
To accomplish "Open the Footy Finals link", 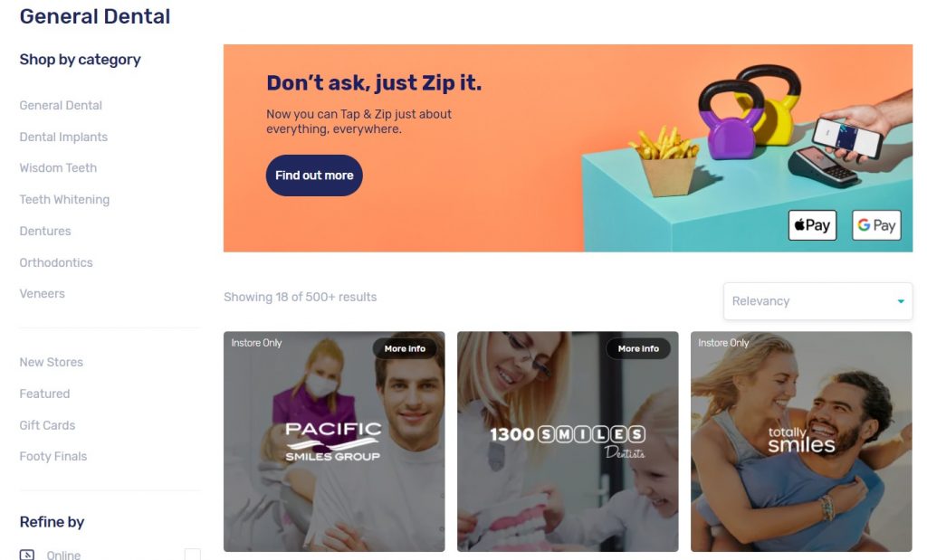I will point(53,457).
